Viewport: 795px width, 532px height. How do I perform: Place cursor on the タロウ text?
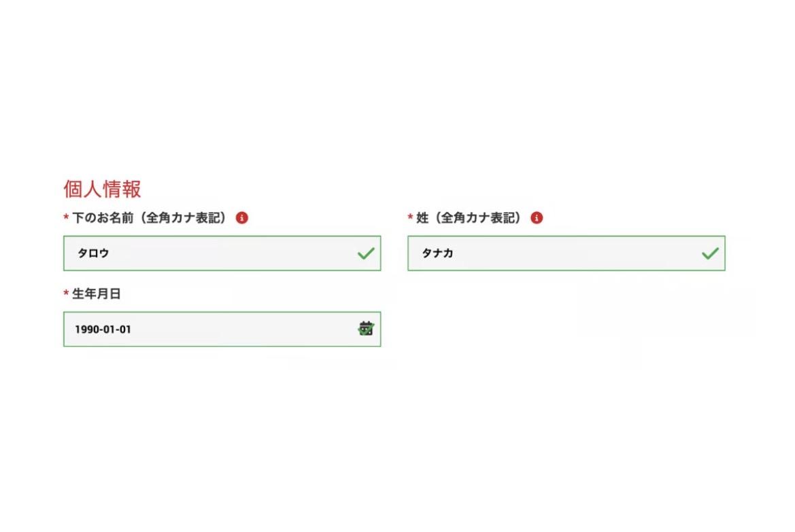click(94, 253)
